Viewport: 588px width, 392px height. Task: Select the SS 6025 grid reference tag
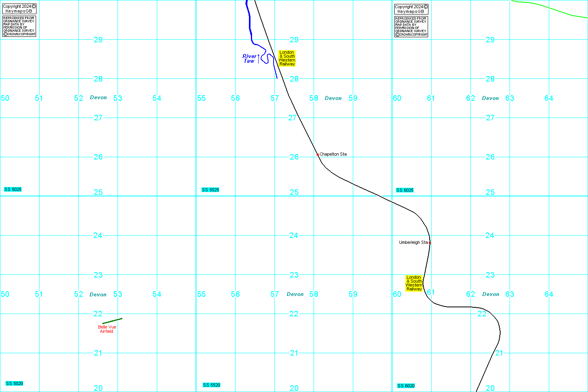pos(405,191)
